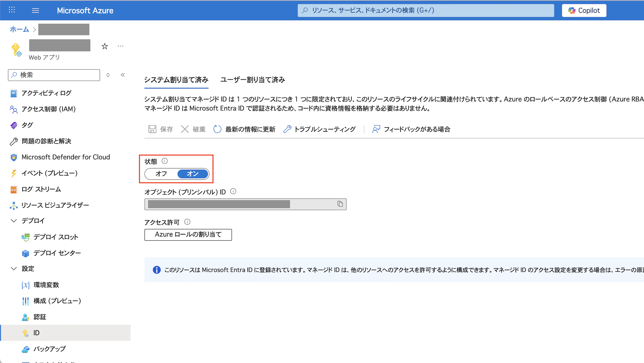
Task: Go to ホーム breadcrumb link
Action: tap(19, 29)
